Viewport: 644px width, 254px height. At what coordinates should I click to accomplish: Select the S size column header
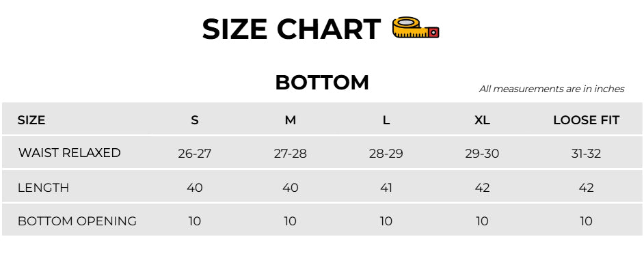coord(195,120)
